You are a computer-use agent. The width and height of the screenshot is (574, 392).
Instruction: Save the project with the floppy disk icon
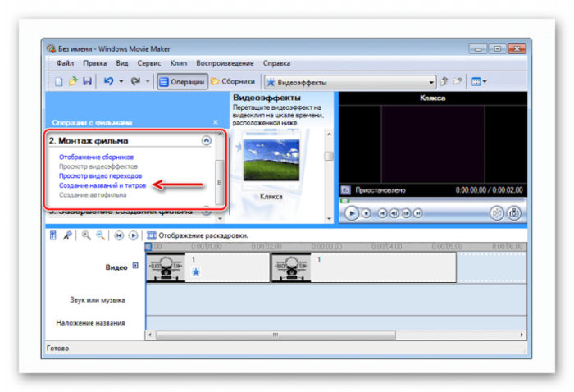point(87,81)
